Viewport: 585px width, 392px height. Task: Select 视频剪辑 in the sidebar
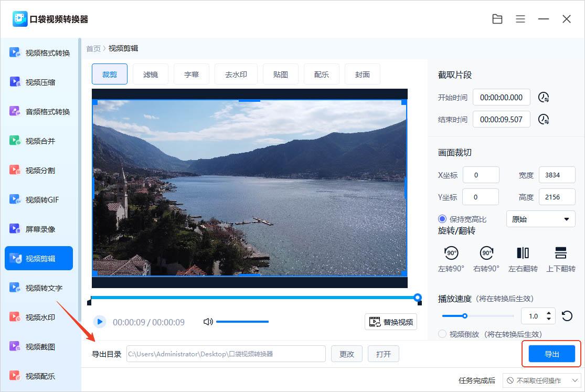click(39, 258)
